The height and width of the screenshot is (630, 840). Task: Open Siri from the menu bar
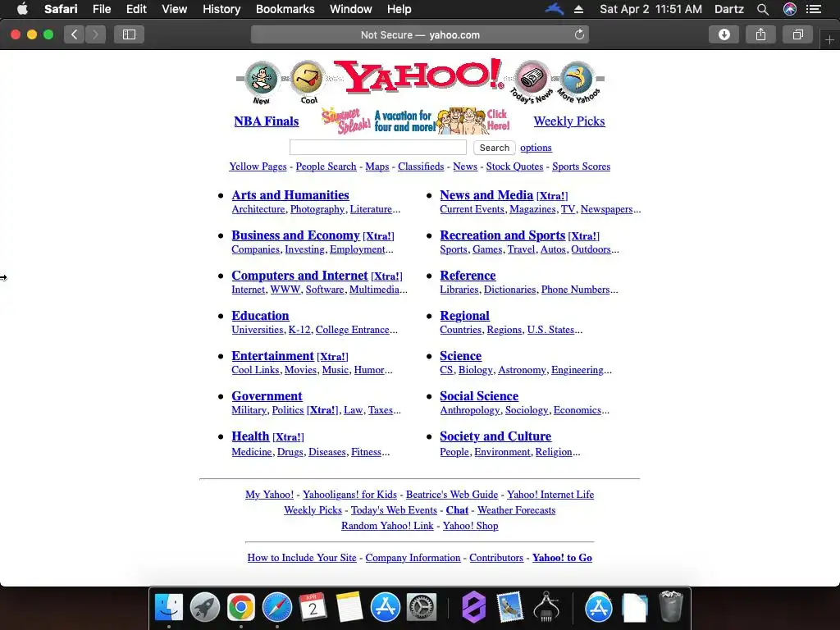point(790,9)
